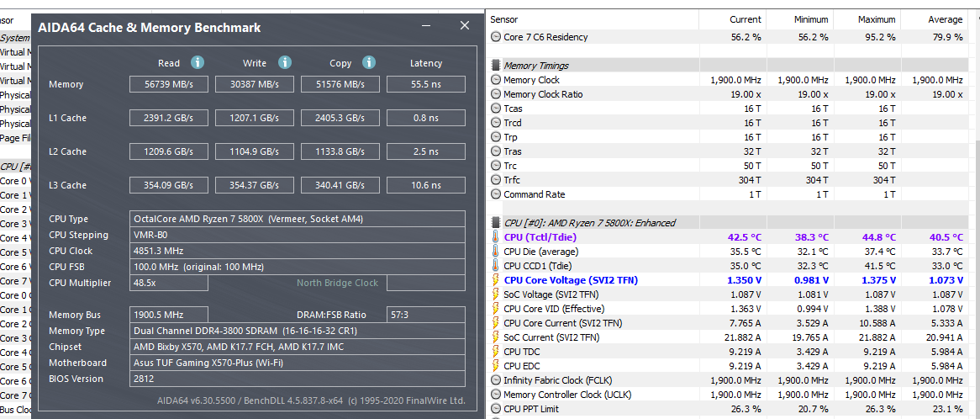Viewport: 980px width, 419px height.
Task: Click the Read info icon
Action: (x=198, y=62)
